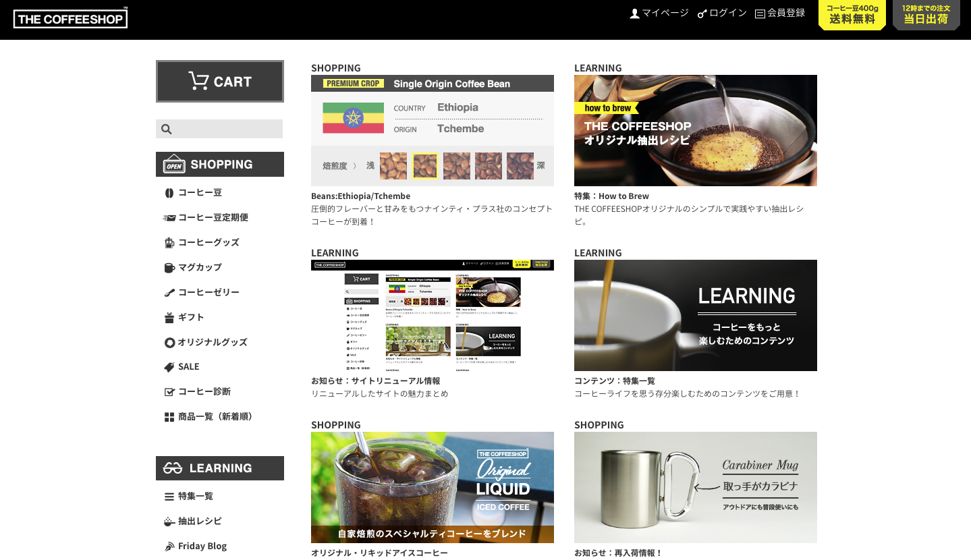971x560 pixels.
Task: Click the member registration form icon
Action: 760,13
